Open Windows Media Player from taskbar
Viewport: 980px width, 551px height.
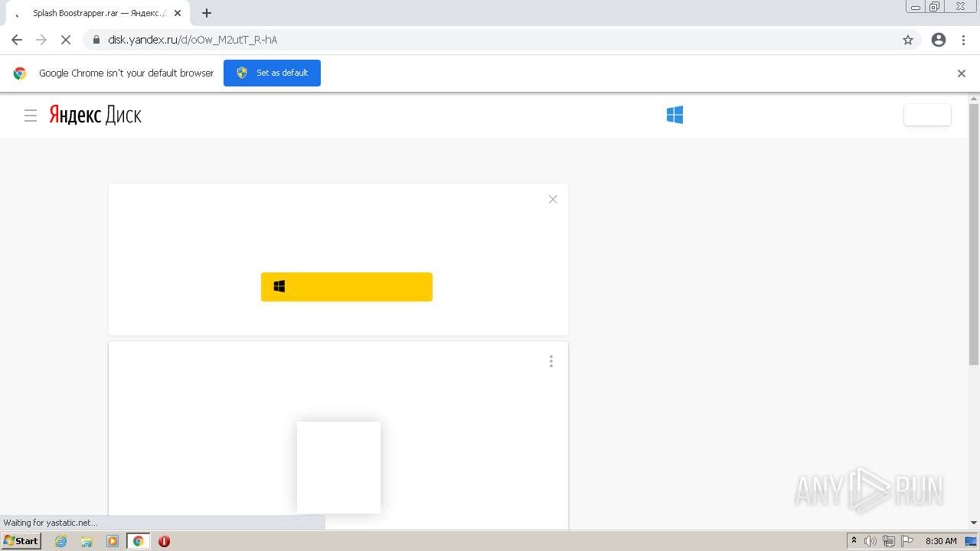point(113,541)
